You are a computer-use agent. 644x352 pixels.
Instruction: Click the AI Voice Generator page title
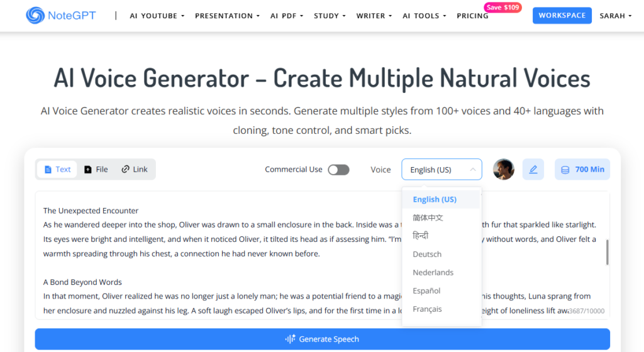click(x=322, y=78)
